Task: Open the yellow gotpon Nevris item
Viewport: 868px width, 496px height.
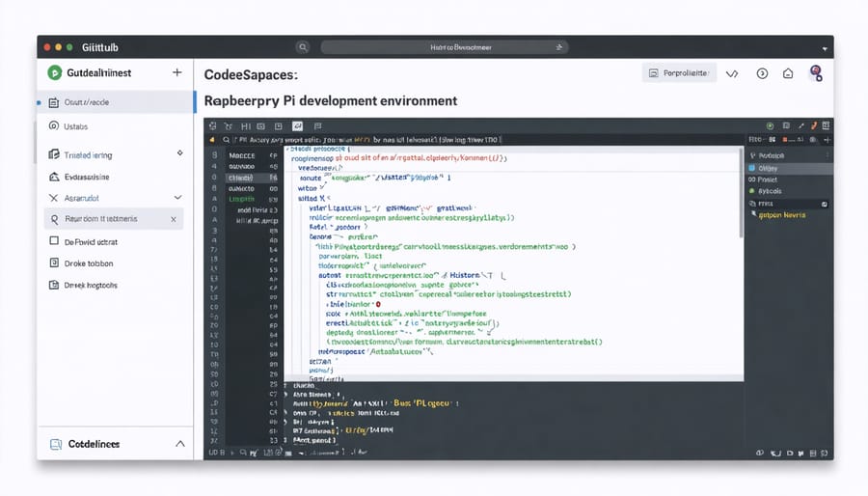Action: point(781,215)
